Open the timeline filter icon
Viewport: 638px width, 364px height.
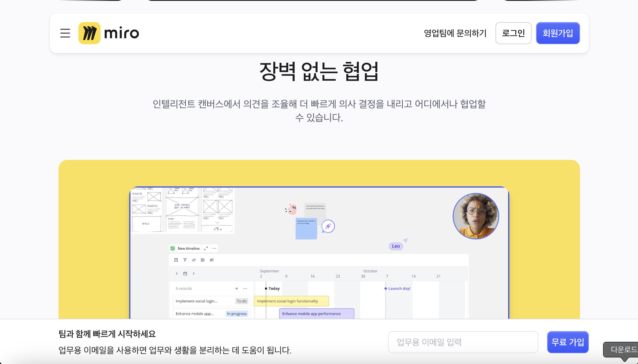(x=185, y=260)
